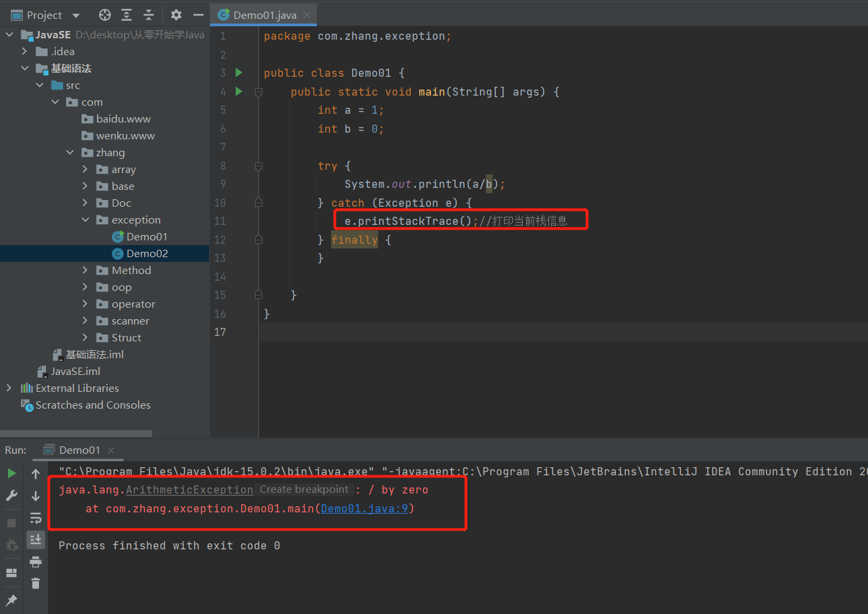The image size is (868, 614).
Task: Expand the External Libraries arrow
Action: (9, 388)
